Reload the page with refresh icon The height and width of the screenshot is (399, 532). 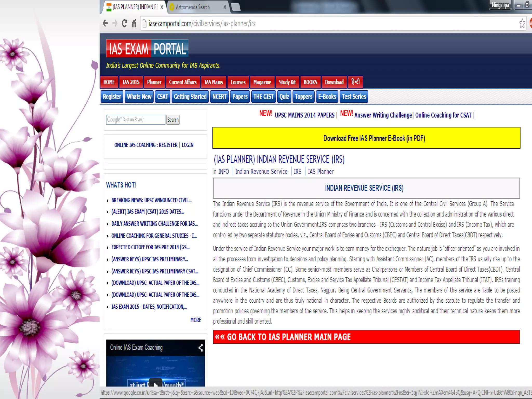[x=124, y=23]
